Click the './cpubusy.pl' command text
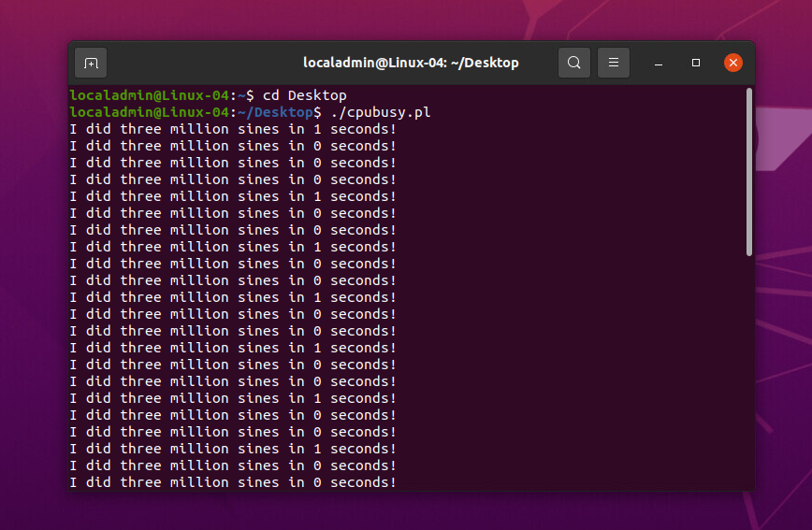Viewport: 812px width, 530px height. [381, 112]
